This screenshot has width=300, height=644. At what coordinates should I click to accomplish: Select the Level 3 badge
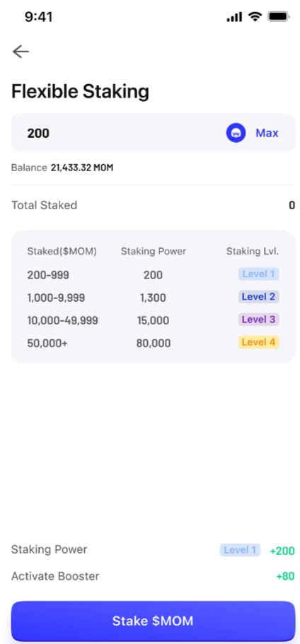coord(258,319)
